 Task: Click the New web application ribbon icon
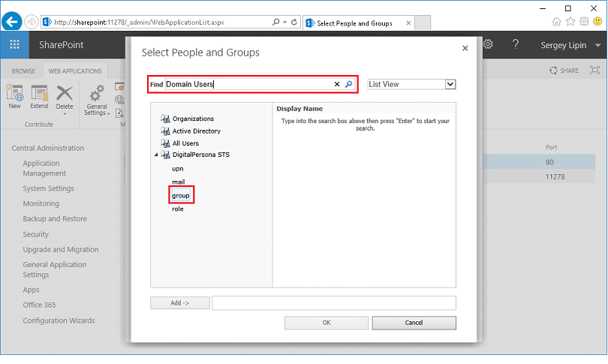pos(14,96)
